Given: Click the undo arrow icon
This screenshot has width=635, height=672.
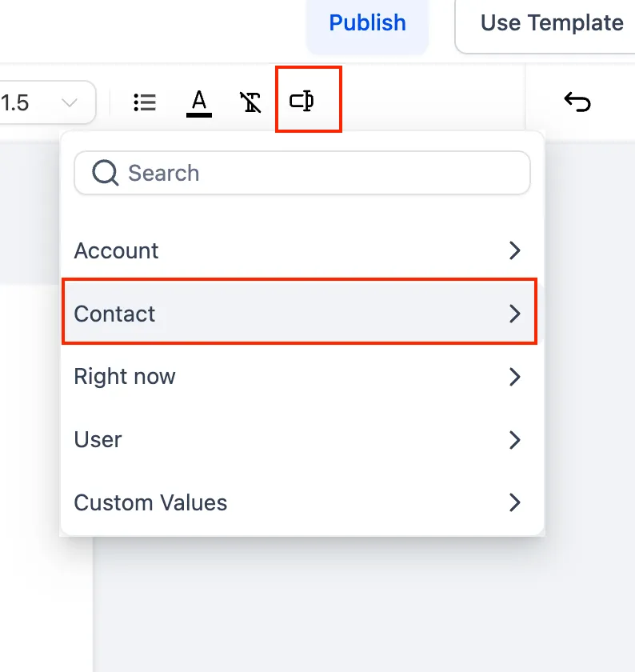Looking at the screenshot, I should pyautogui.click(x=577, y=102).
